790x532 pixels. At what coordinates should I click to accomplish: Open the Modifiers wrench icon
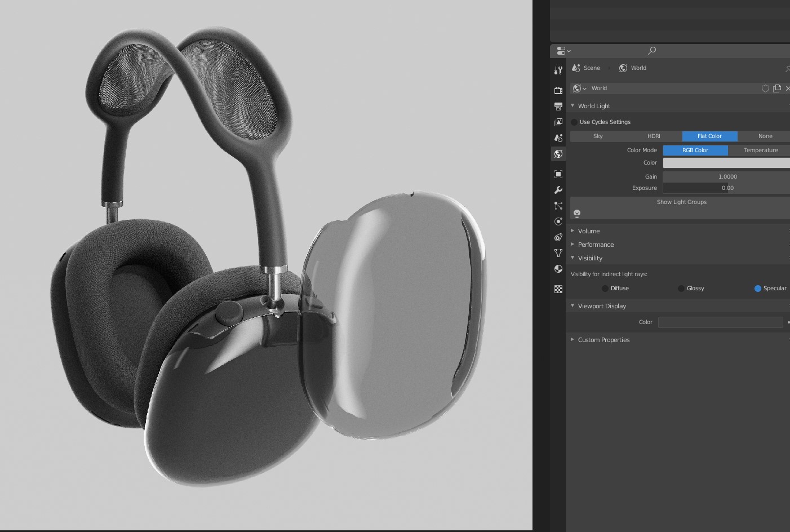(x=558, y=190)
